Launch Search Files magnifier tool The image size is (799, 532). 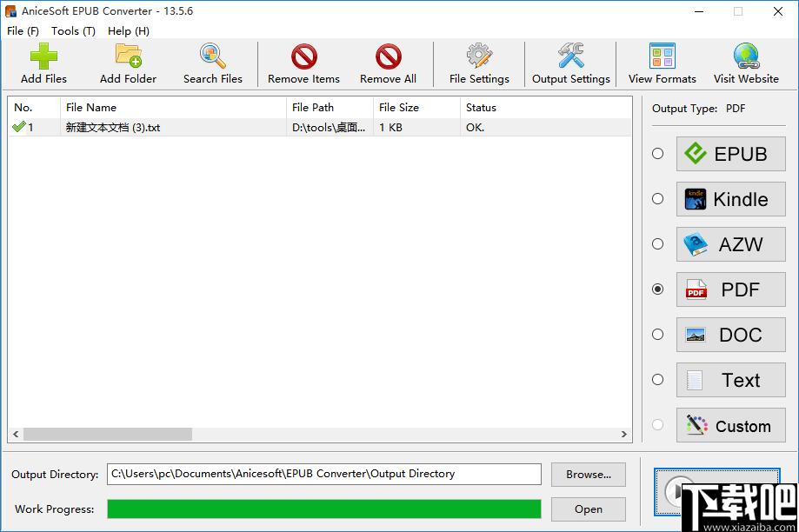tap(212, 56)
